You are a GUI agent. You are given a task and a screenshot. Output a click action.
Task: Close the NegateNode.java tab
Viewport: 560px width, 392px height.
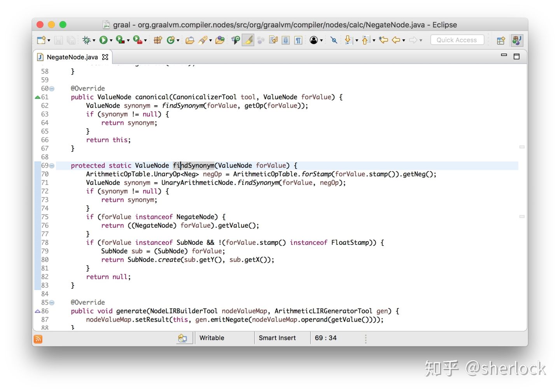coord(105,57)
